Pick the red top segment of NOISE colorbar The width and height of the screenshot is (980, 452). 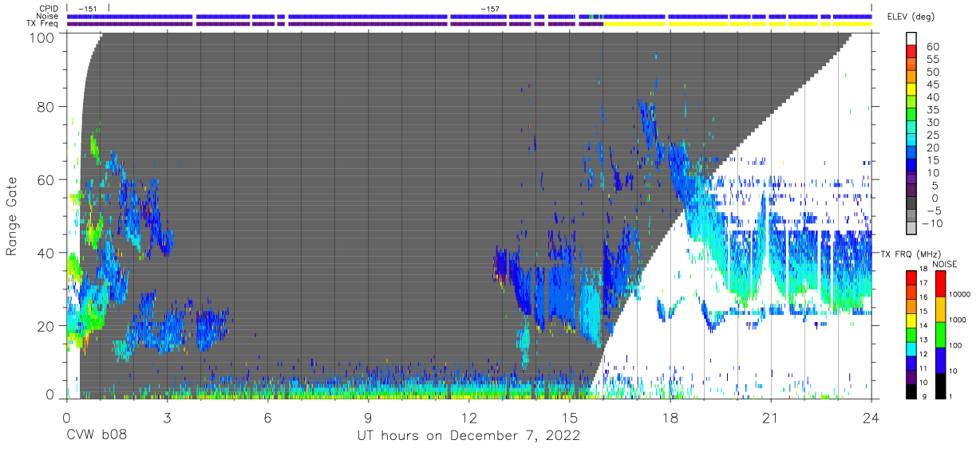[939, 284]
